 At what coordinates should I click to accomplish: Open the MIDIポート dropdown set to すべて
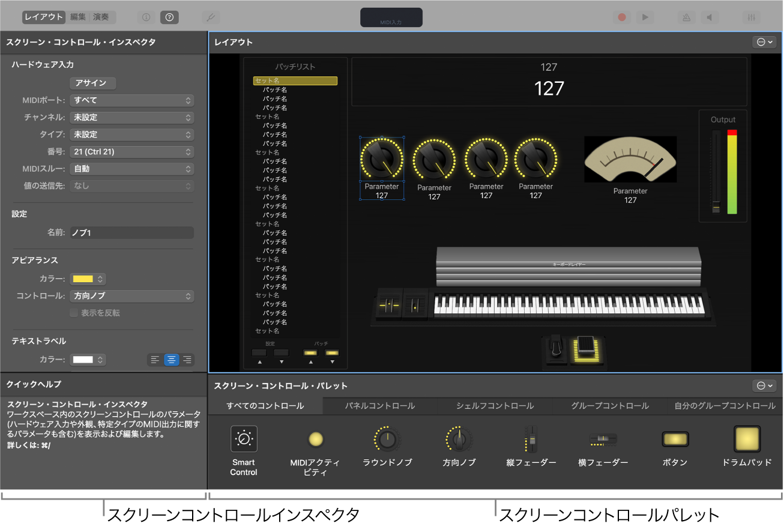click(x=131, y=100)
